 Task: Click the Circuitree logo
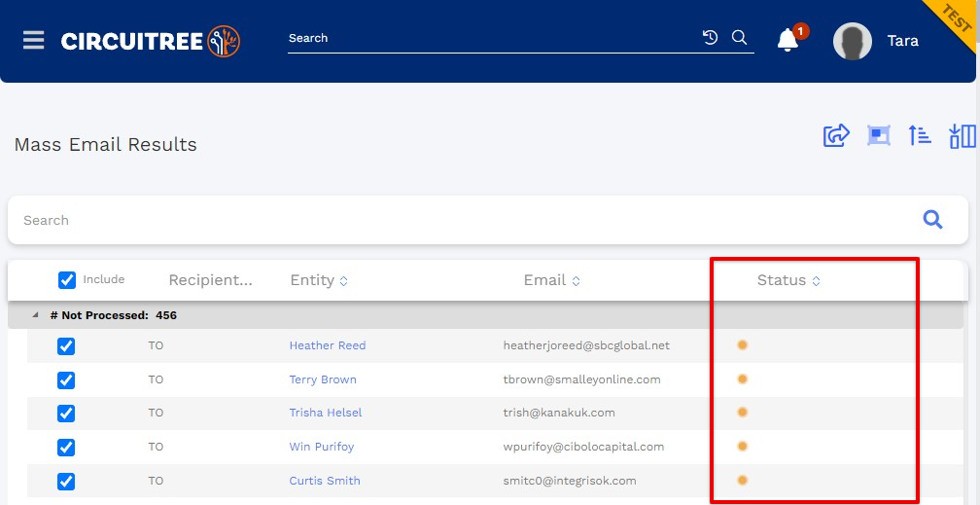pyautogui.click(x=151, y=41)
